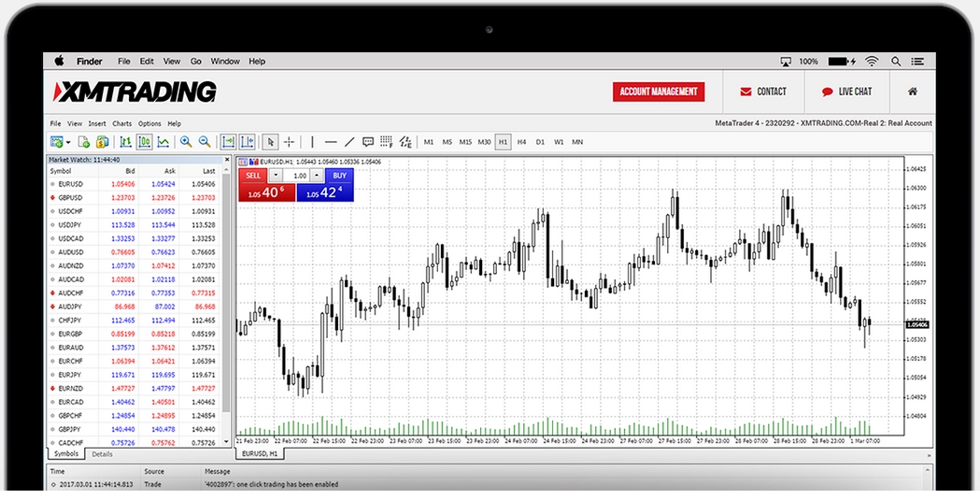Set timeframe to M15
Image resolution: width=980 pixels, height=499 pixels.
tap(465, 142)
